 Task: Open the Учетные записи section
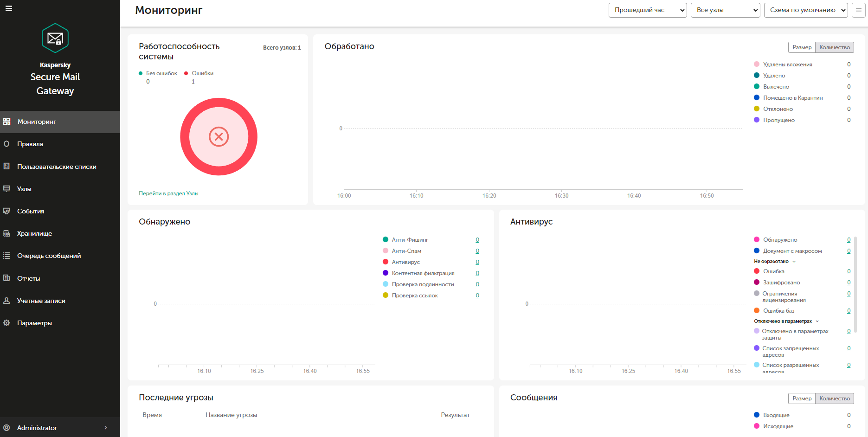[60, 301]
